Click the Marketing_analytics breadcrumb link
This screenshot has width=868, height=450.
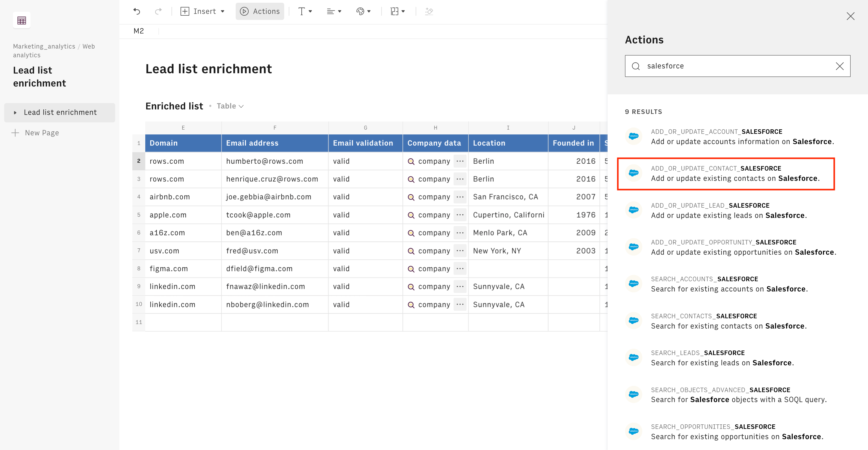coord(44,46)
